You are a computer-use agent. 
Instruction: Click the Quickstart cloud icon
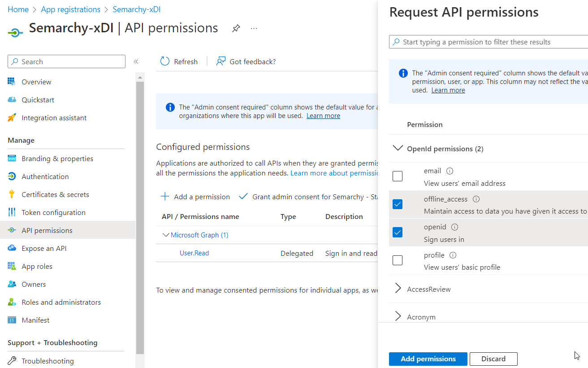tap(12, 100)
